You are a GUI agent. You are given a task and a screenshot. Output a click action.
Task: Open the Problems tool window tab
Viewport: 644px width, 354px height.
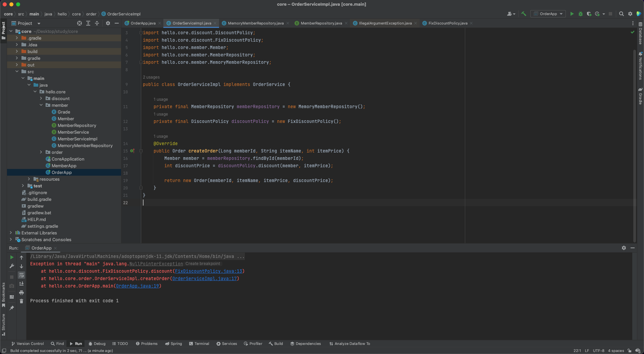click(x=147, y=344)
